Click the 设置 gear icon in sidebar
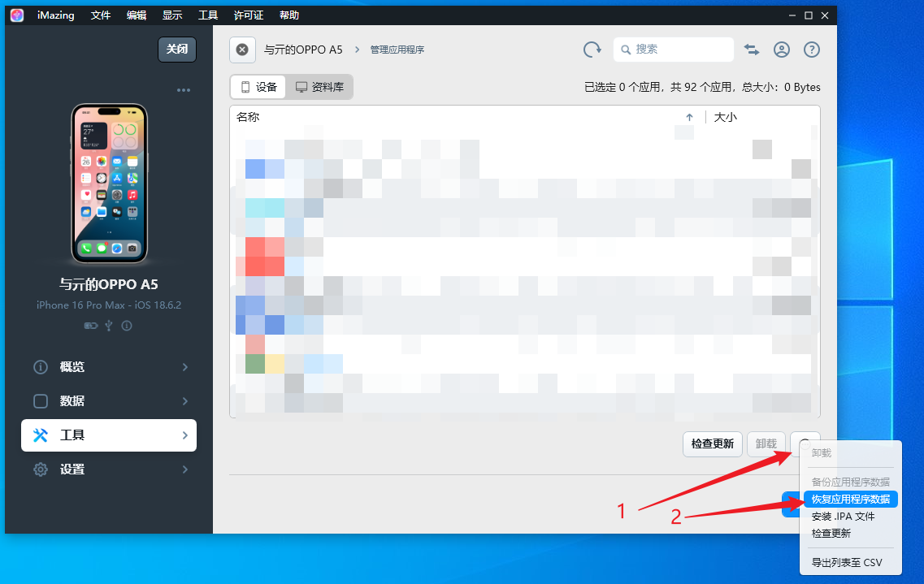This screenshot has width=924, height=584. coord(41,469)
